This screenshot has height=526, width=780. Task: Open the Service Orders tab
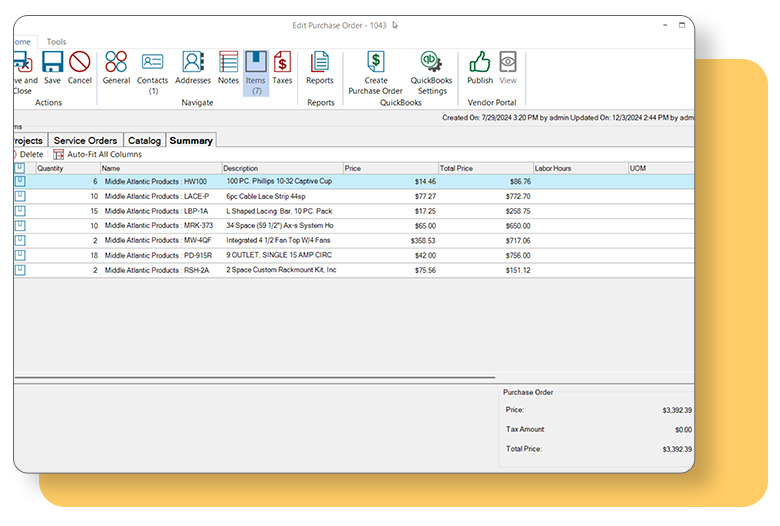[x=86, y=141]
